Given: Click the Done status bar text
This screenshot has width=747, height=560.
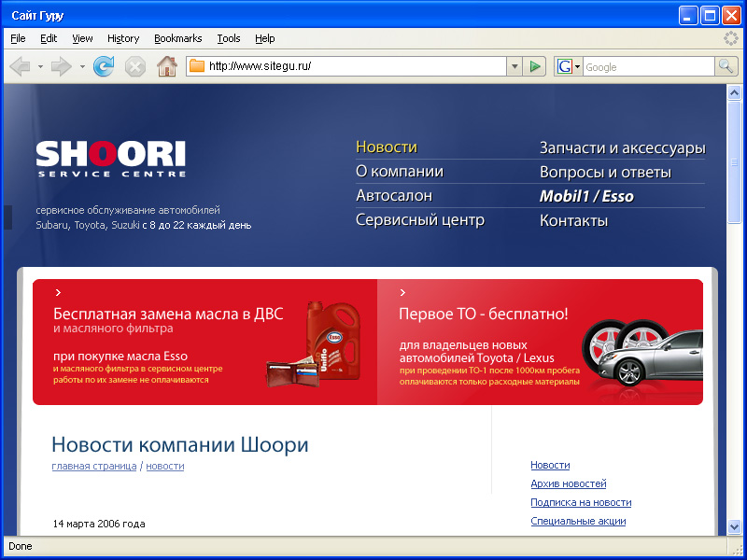Looking at the screenshot, I should pos(21,546).
